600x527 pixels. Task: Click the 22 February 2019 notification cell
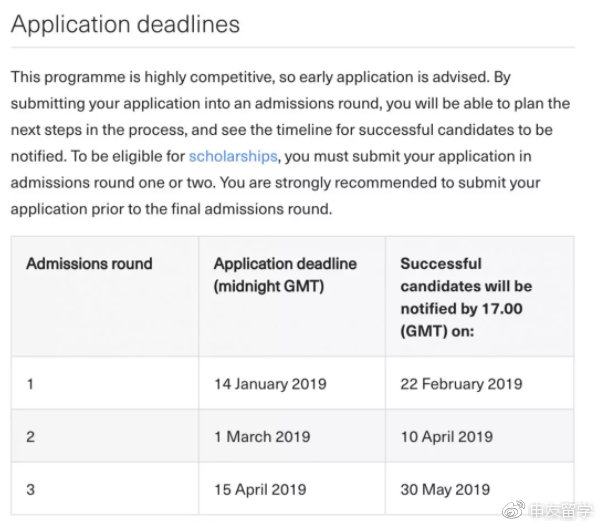coord(479,383)
